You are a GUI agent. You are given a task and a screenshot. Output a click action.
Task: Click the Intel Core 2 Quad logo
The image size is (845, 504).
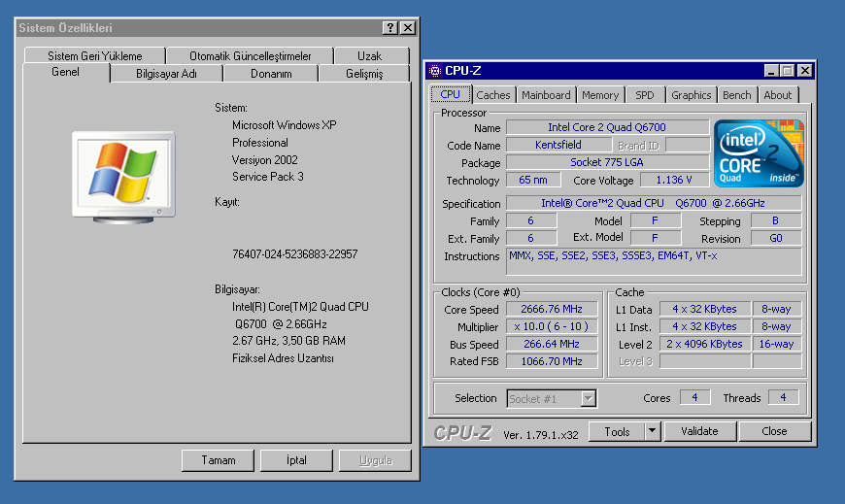759,153
